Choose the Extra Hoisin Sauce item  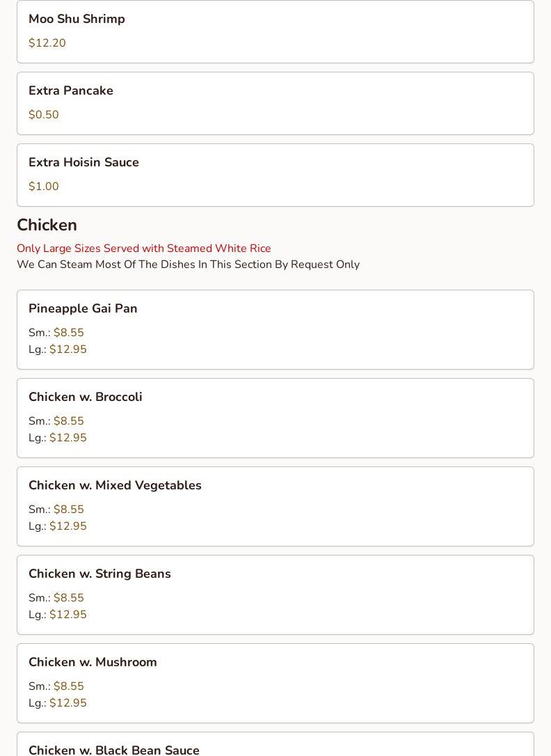83,162
